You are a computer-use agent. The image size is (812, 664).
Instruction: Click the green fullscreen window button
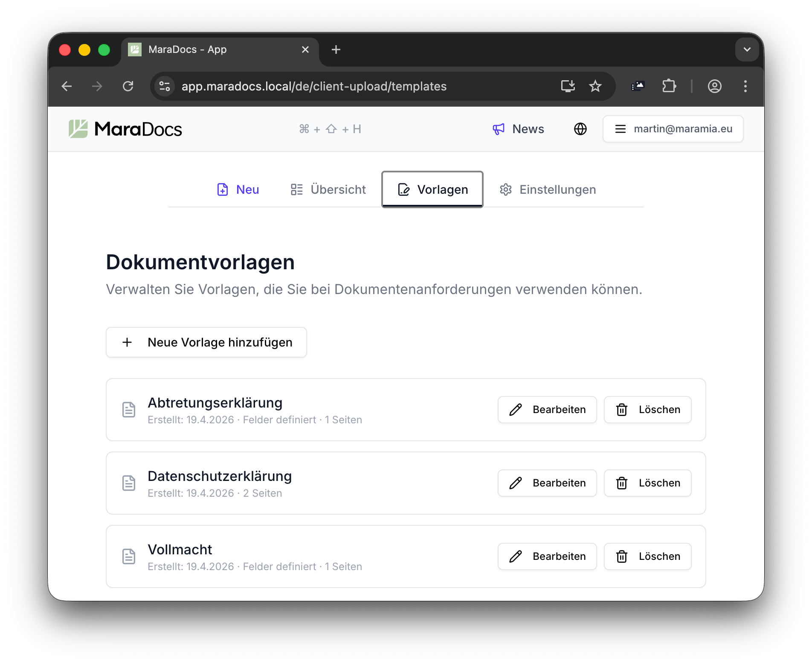pos(104,50)
